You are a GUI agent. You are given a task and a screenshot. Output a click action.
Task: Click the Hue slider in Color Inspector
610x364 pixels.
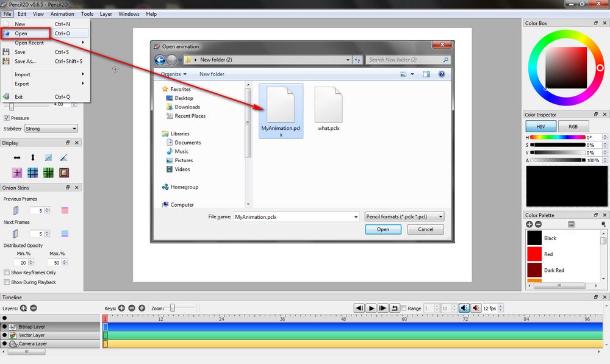[x=557, y=137]
